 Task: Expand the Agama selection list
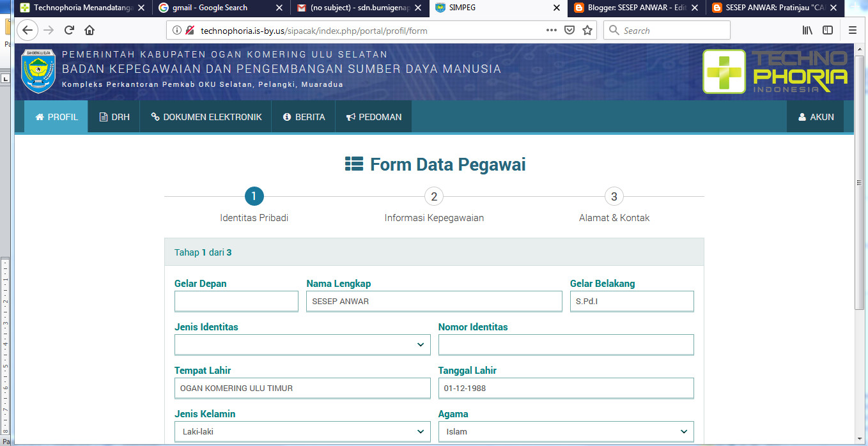[x=566, y=431]
